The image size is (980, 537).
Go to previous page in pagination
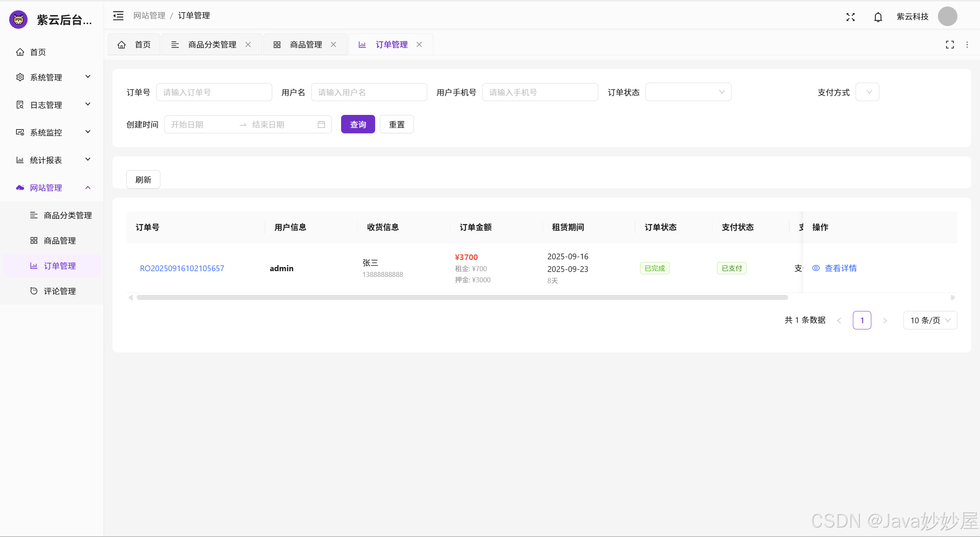coord(839,320)
